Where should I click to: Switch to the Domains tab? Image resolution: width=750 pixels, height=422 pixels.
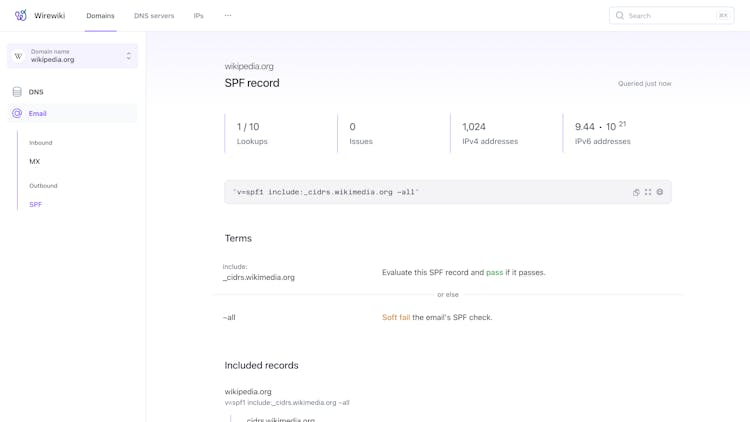pos(100,16)
